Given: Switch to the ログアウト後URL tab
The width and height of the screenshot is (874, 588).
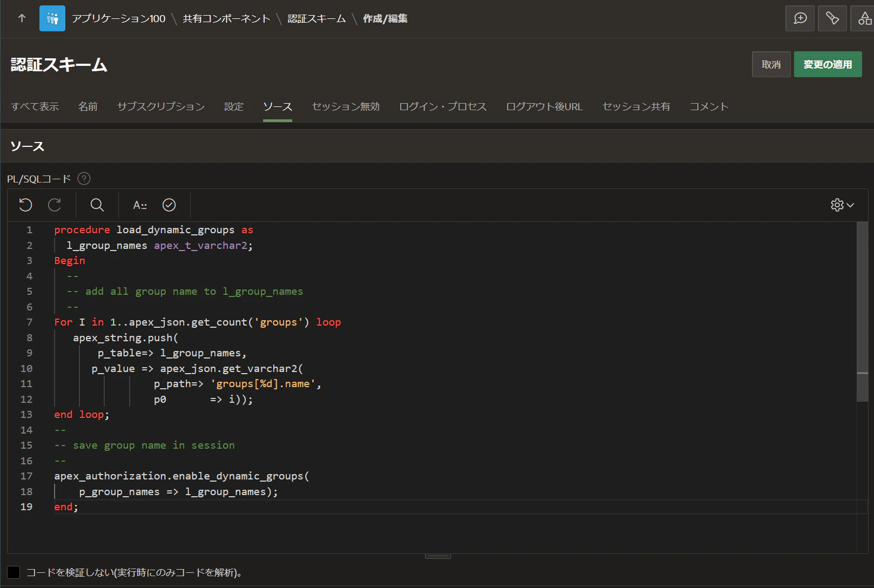Looking at the screenshot, I should click(544, 107).
